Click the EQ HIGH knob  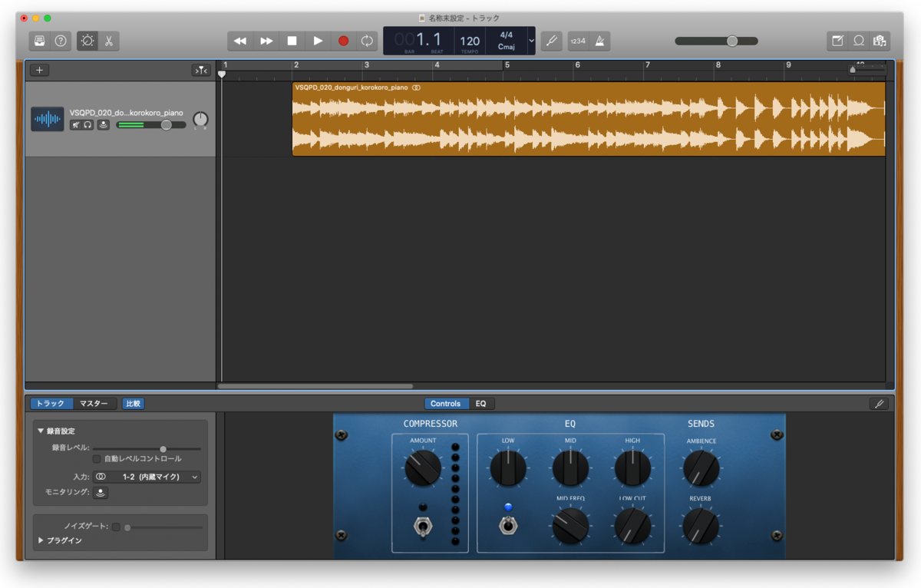tap(632, 467)
